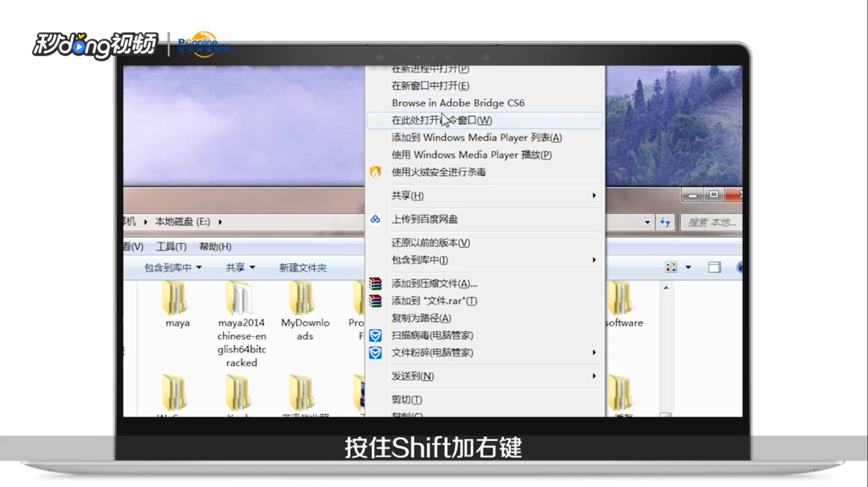The height and width of the screenshot is (487, 868).
Task: Click the file list scrollbar up arrow
Action: click(666, 288)
